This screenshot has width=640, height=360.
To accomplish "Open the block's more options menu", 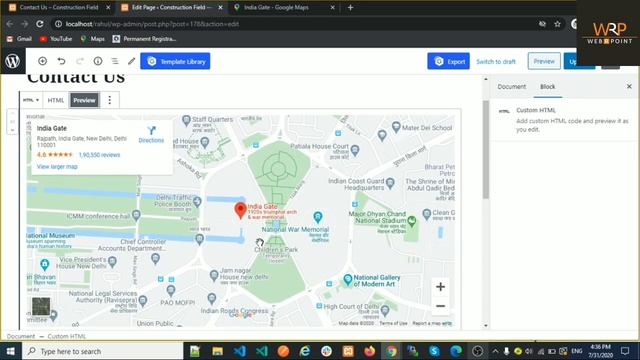I will click(x=109, y=100).
